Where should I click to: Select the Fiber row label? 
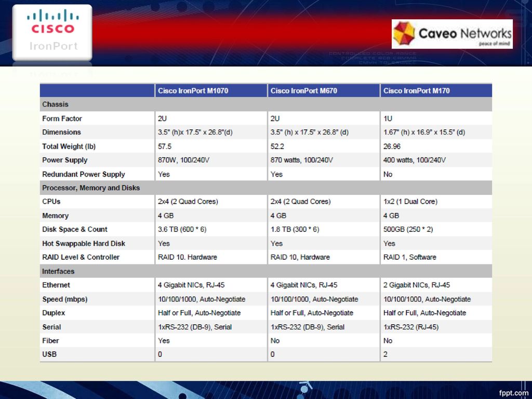(x=50, y=341)
